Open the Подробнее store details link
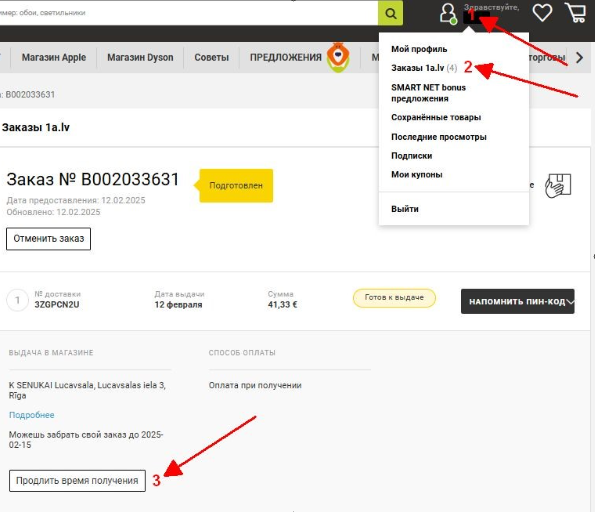595x512 pixels. (31, 415)
